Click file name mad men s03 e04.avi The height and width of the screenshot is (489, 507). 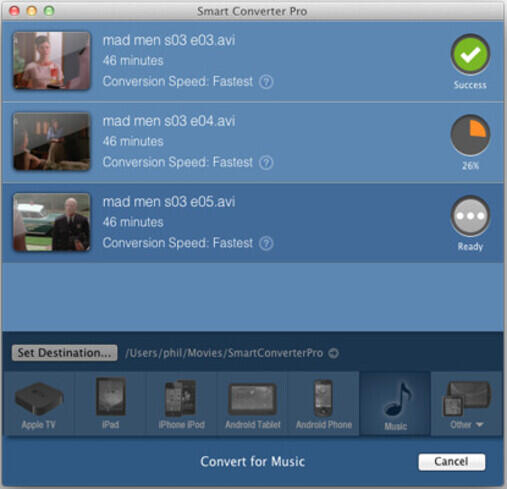click(x=169, y=121)
